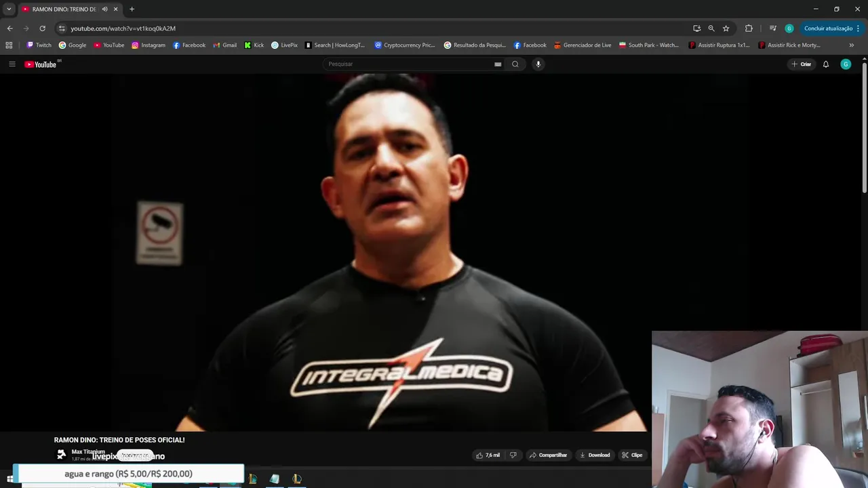Click the page vertical scrollbar thumb
Viewport: 868px width, 488px height.
pyautogui.click(x=864, y=129)
